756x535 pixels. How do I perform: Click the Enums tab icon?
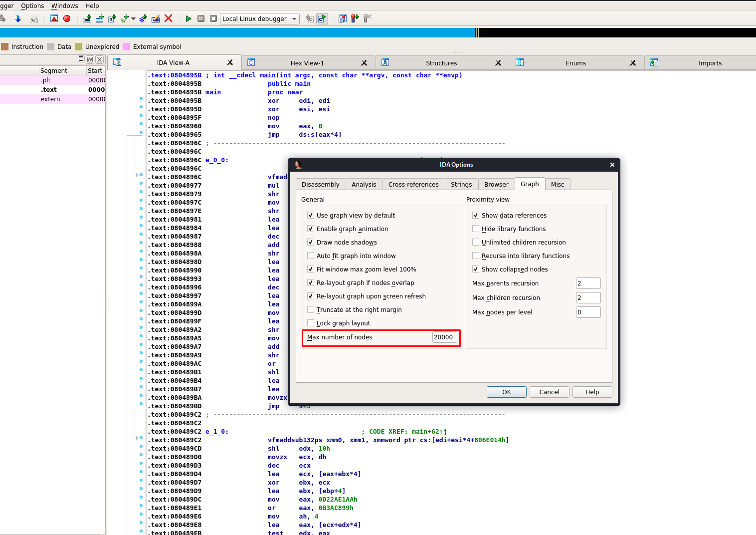[520, 62]
